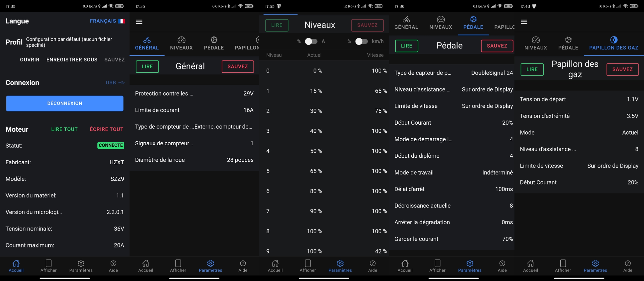Tap the gauge Niveaux icon beside Général
The image size is (644, 281).
181,40
